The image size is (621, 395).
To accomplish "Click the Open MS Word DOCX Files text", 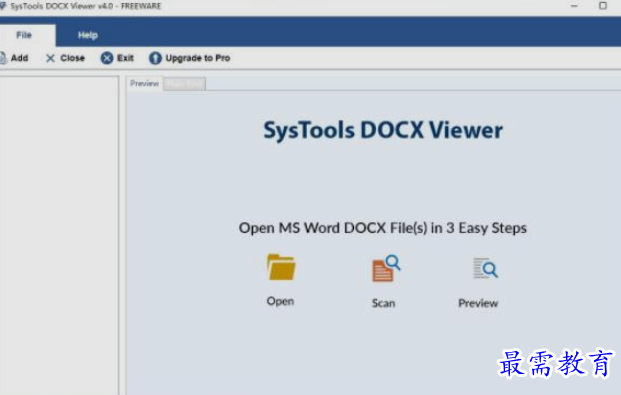I will coord(383,228).
